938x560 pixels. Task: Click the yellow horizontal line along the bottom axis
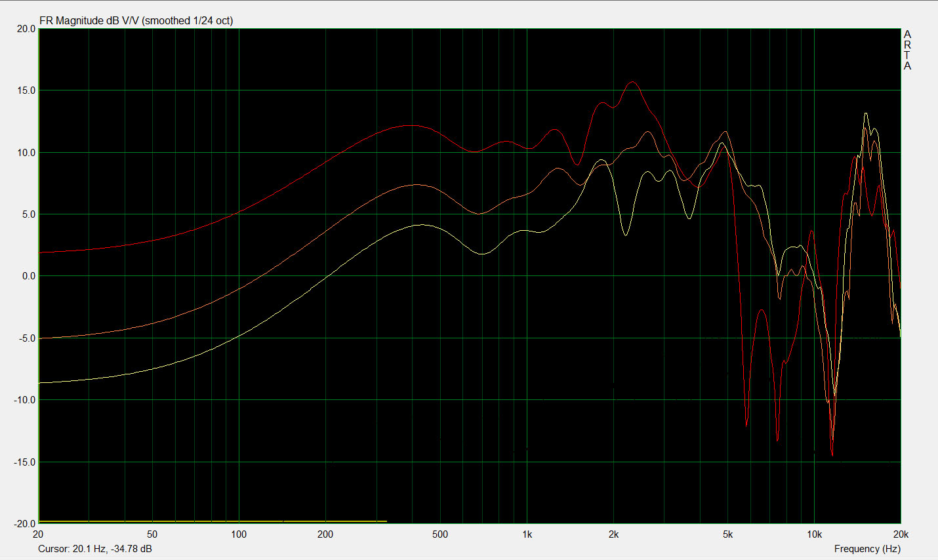(213, 521)
